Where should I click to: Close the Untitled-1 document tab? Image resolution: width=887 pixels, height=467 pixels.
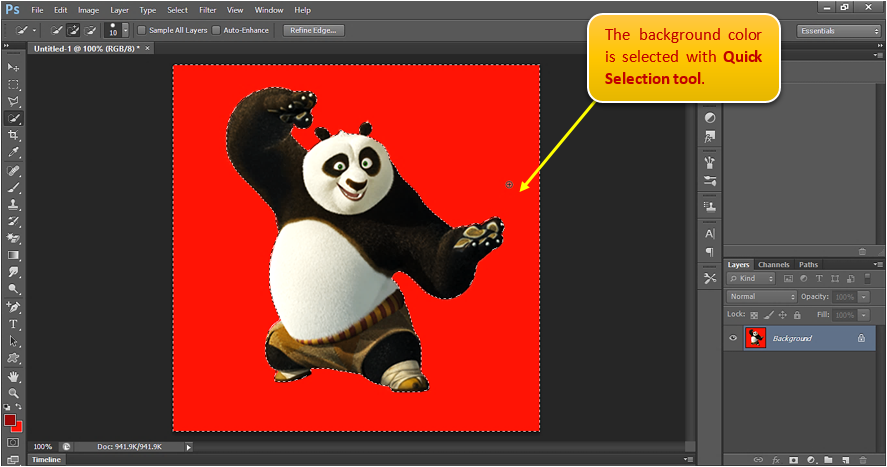(x=148, y=49)
